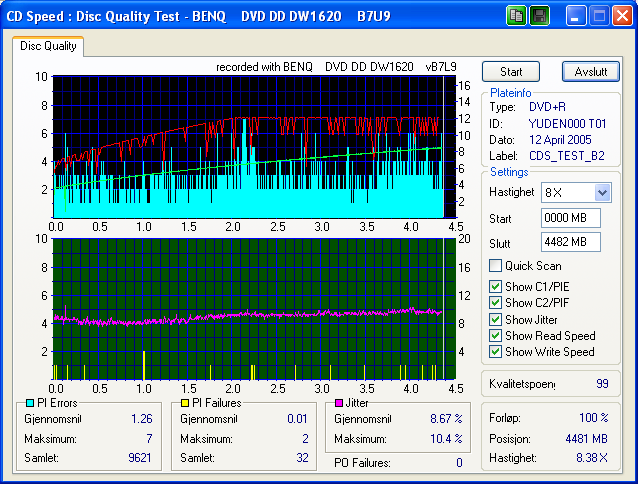The height and width of the screenshot is (484, 638).
Task: Close the Disc Quality Test window
Action: tap(621, 16)
